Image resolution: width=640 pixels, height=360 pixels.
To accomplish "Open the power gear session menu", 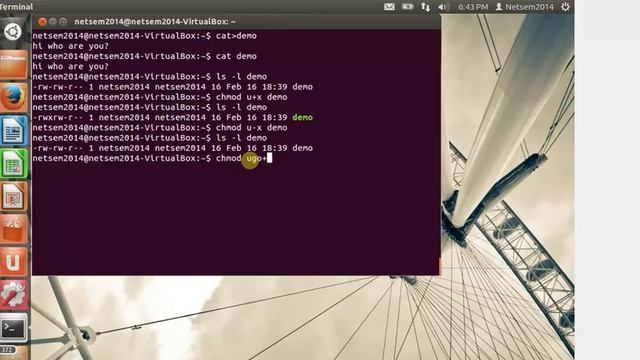I will click(x=565, y=7).
